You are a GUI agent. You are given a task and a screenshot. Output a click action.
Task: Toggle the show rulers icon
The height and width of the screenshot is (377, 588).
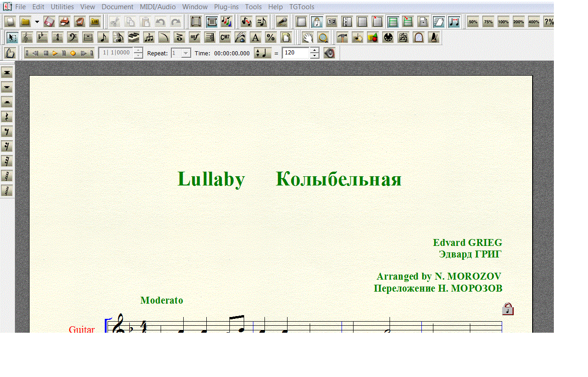click(347, 22)
